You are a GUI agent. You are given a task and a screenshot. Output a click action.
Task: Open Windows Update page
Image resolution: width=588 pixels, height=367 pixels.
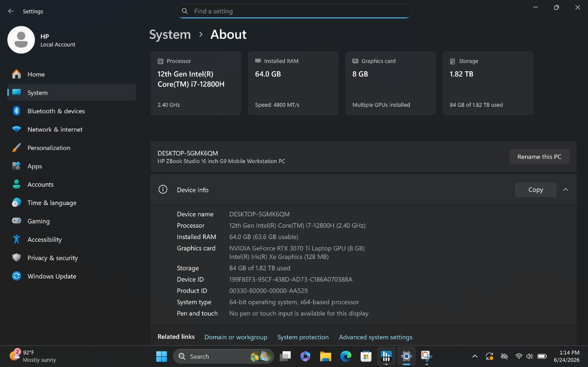point(72,276)
